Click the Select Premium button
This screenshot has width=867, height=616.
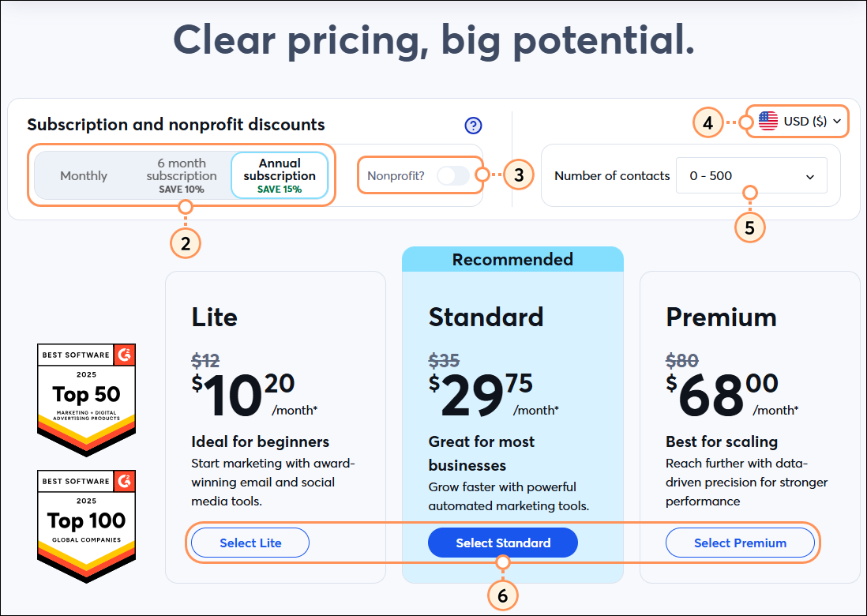coord(741,543)
